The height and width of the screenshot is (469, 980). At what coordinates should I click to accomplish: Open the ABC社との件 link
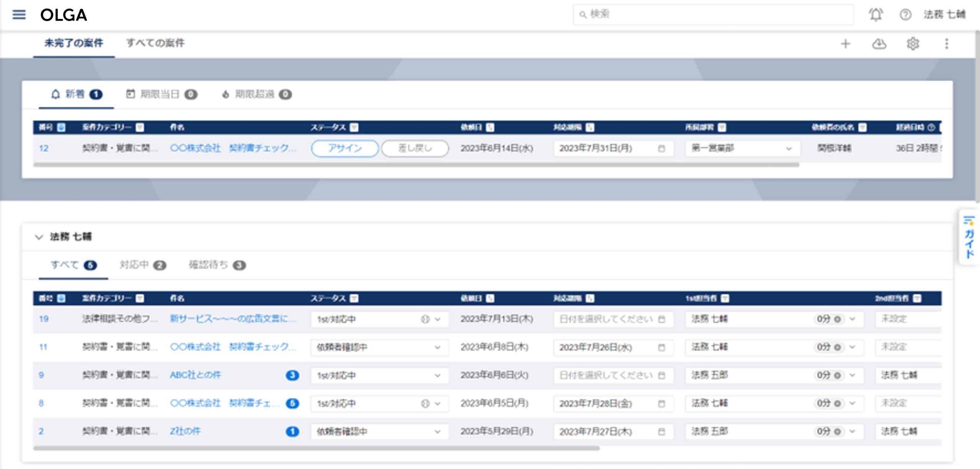point(196,375)
